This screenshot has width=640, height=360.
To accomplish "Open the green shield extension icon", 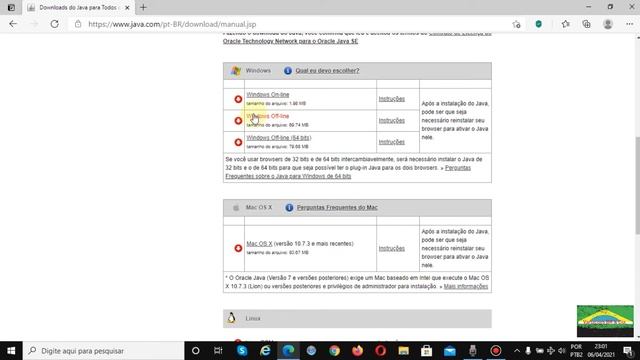I will click(x=538, y=24).
